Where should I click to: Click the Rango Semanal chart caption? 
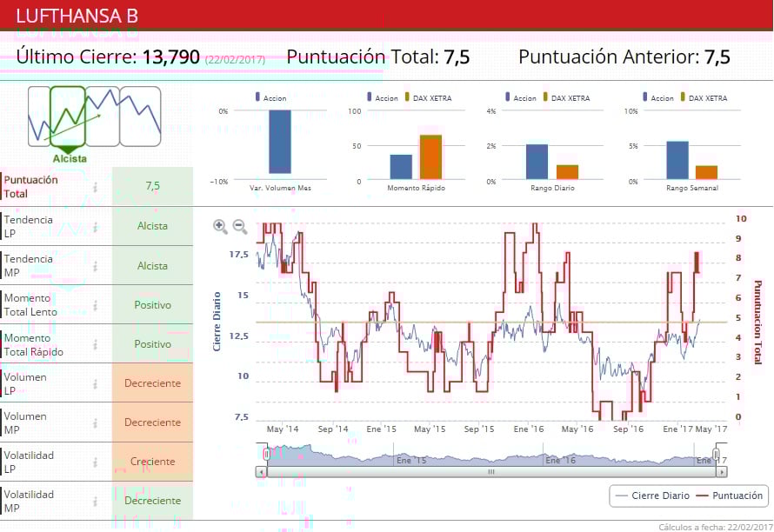pyautogui.click(x=692, y=188)
